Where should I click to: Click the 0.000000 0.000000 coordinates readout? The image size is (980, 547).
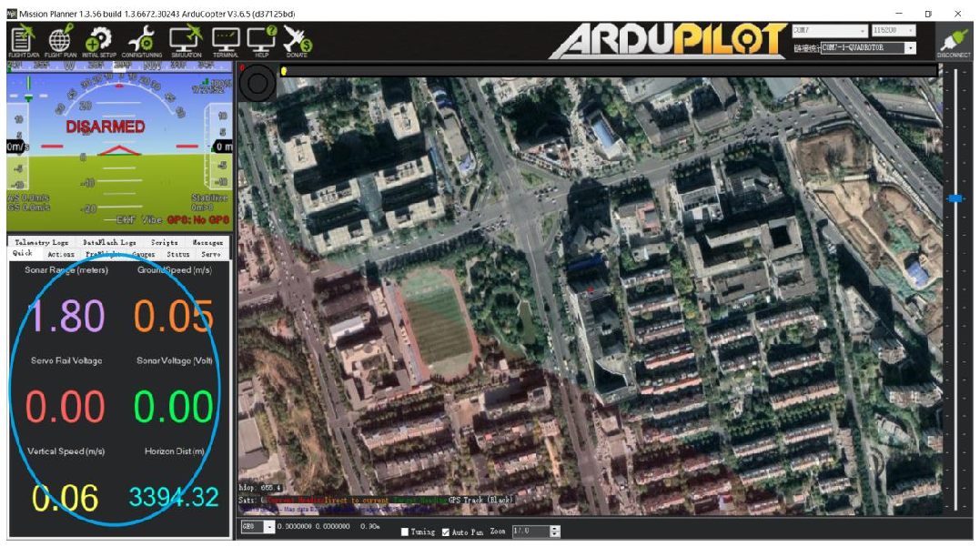tap(314, 526)
